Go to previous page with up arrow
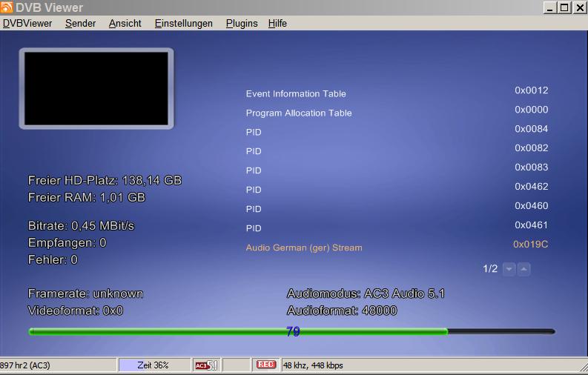This screenshot has width=588, height=375. point(523,269)
